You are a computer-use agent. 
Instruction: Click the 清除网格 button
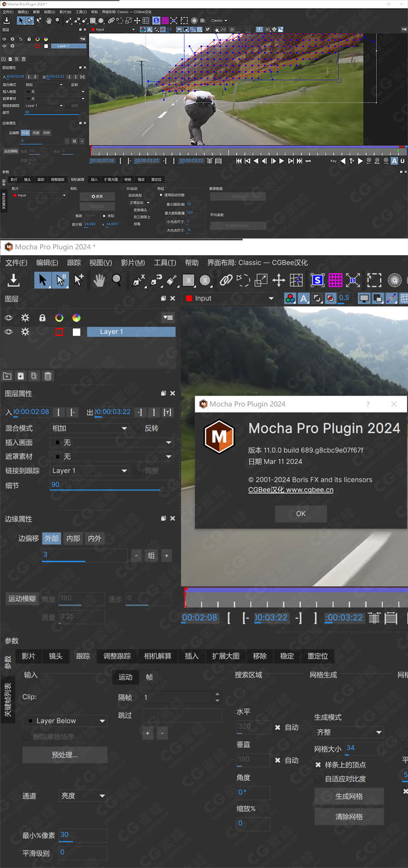coord(349,817)
